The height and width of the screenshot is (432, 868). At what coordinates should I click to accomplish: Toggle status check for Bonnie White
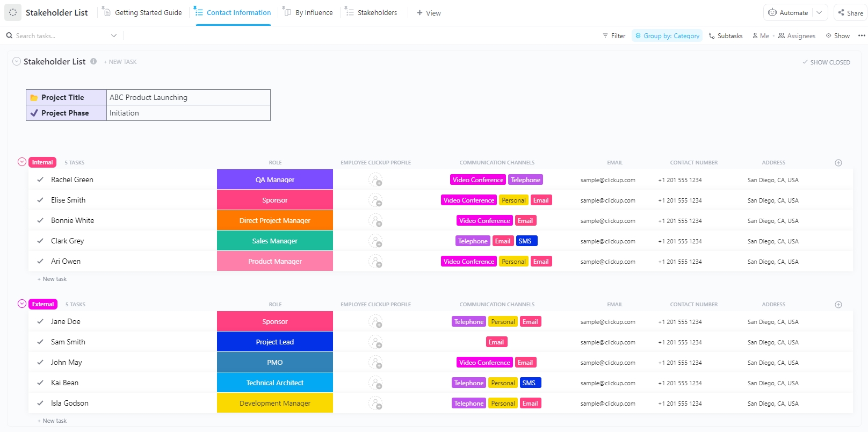40,220
